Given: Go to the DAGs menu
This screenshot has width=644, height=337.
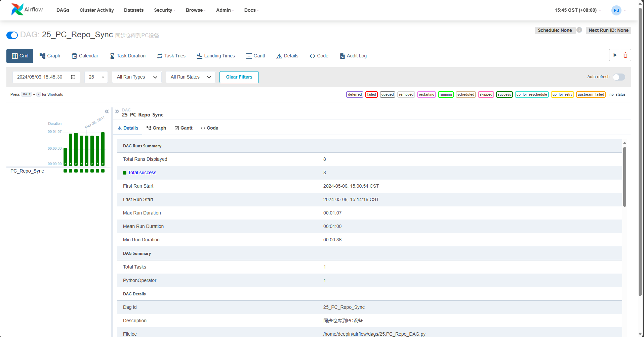Looking at the screenshot, I should (x=63, y=10).
